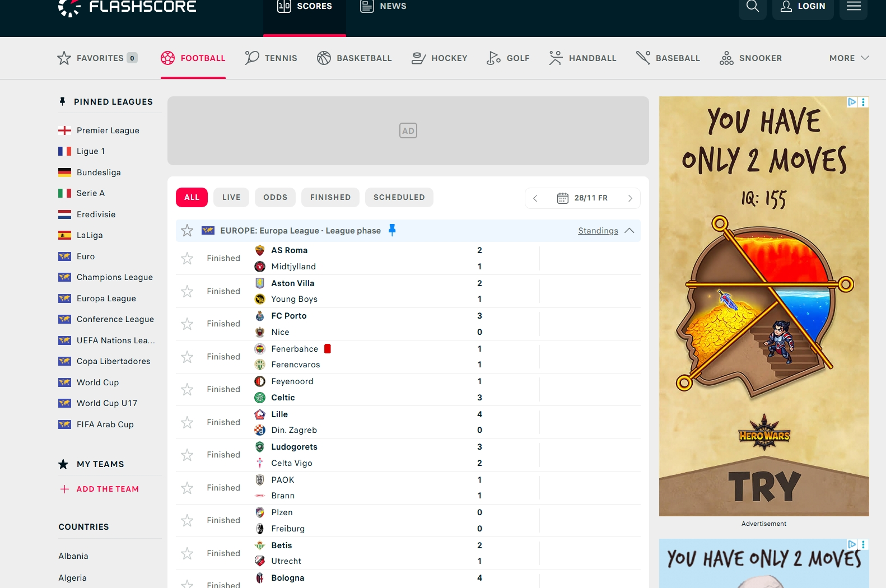Open the search magnifier icon

point(752,7)
